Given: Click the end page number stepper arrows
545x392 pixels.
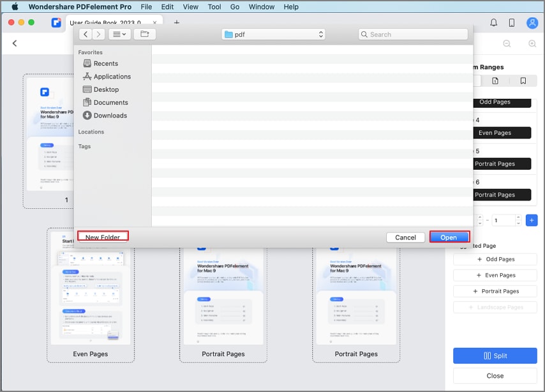Looking at the screenshot, I should (x=518, y=220).
